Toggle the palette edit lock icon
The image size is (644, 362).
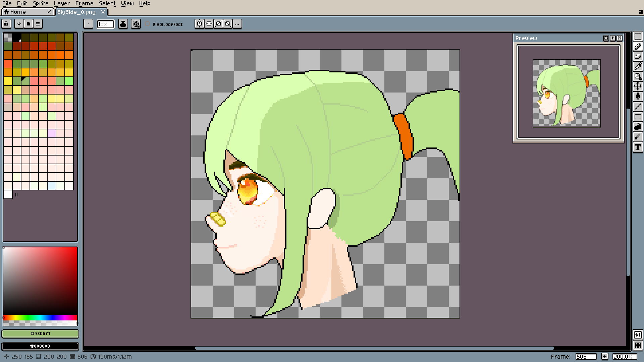coord(6,24)
